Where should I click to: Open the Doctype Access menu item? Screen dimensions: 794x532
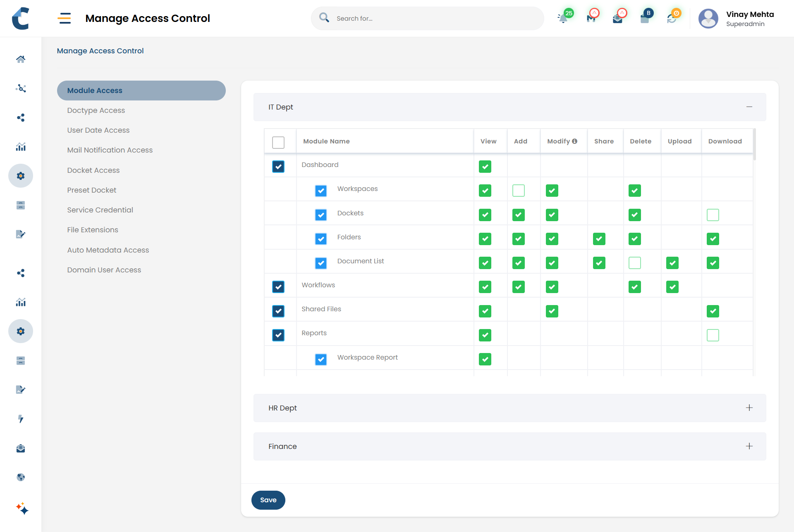pyautogui.click(x=96, y=110)
